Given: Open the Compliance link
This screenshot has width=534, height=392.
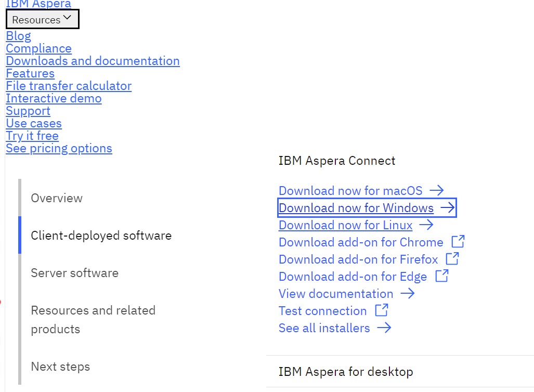Looking at the screenshot, I should coord(39,48).
